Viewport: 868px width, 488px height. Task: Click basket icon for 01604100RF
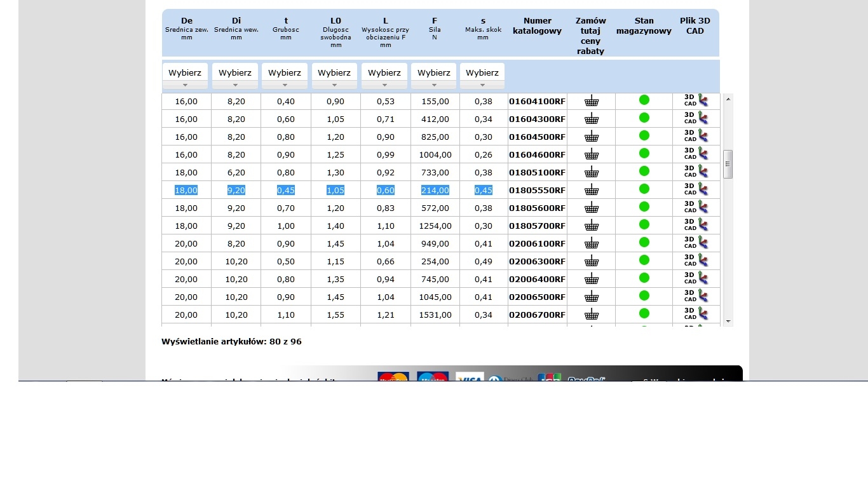tap(592, 101)
